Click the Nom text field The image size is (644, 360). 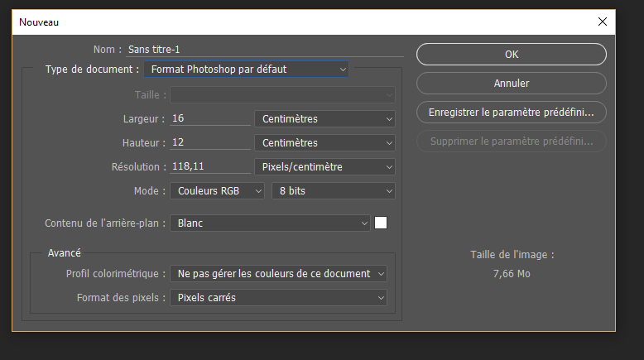coord(265,50)
